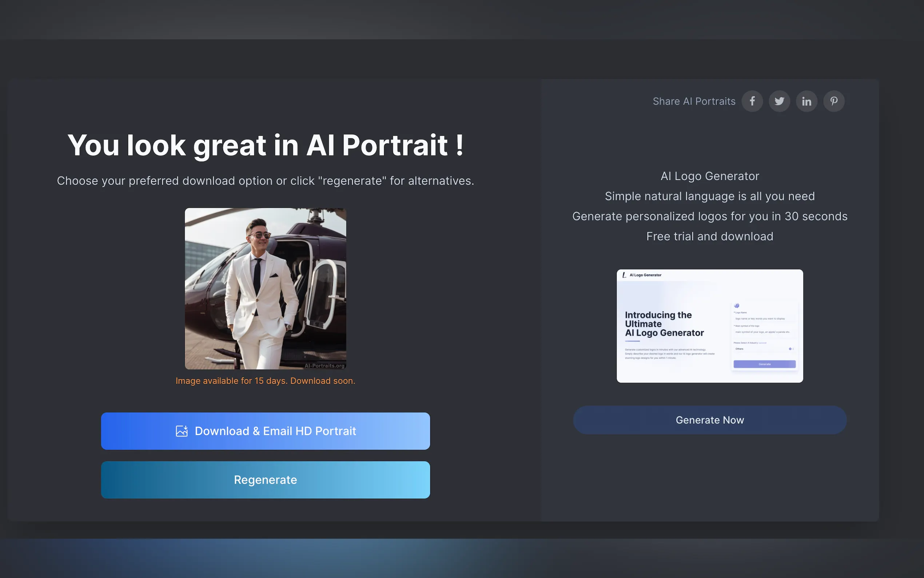Click Download & Email HD Portrait
Screen dimensions: 924x578
pyautogui.click(x=266, y=431)
